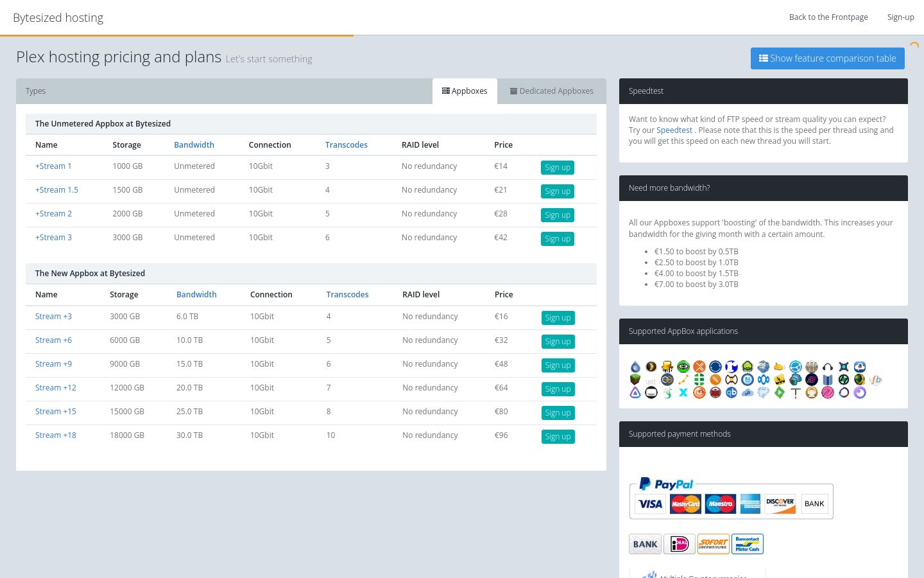
Task: Click the Plex orange chevron icon
Action: click(651, 367)
